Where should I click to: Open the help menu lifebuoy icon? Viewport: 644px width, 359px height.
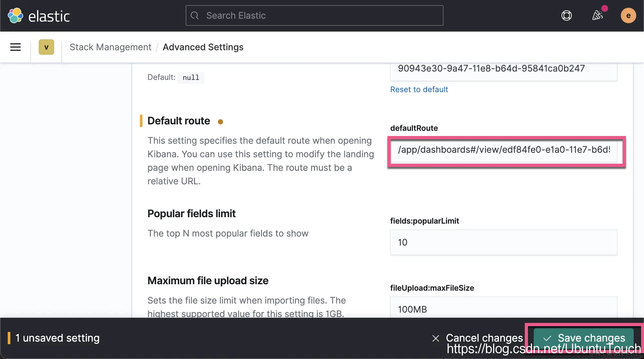point(566,15)
